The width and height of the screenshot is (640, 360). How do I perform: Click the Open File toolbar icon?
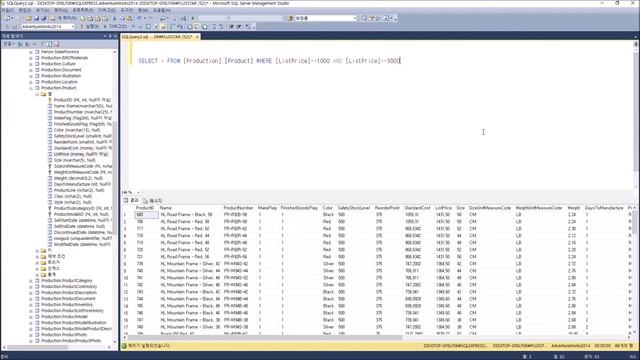[x=29, y=18]
